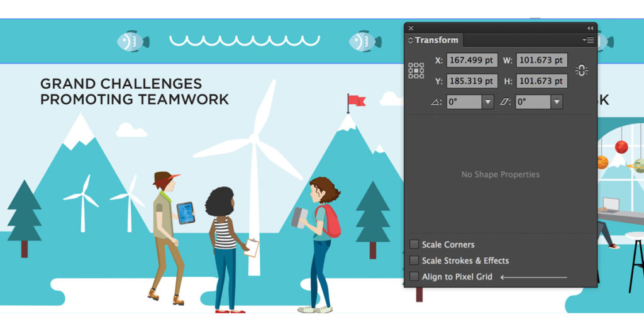Enable Scale Strokes & Effects checkbox
Viewport: 644px width, 331px height.
click(x=414, y=260)
